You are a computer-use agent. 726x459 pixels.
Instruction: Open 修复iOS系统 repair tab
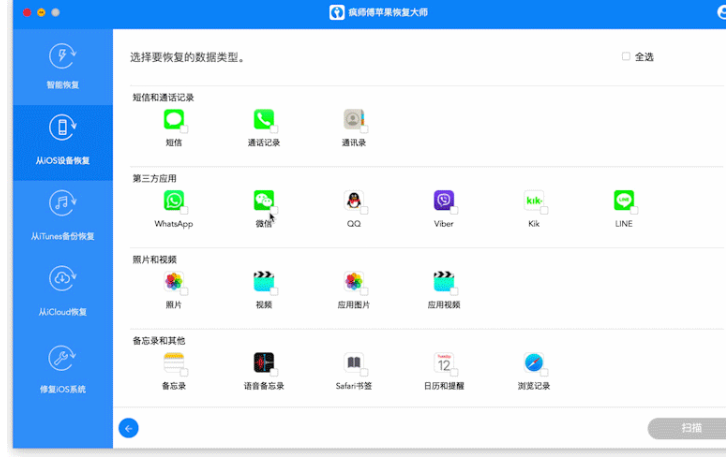(x=63, y=370)
